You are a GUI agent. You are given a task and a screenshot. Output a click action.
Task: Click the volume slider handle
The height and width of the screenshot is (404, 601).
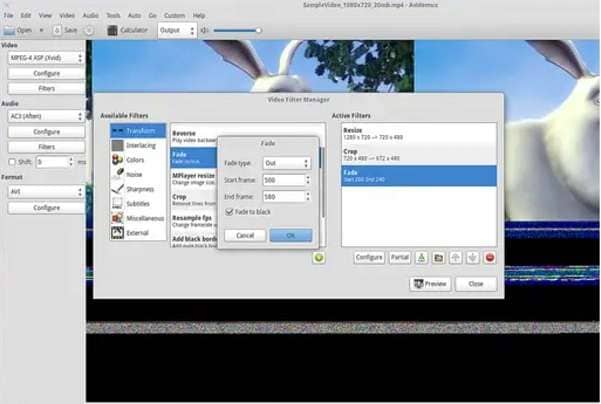point(259,30)
